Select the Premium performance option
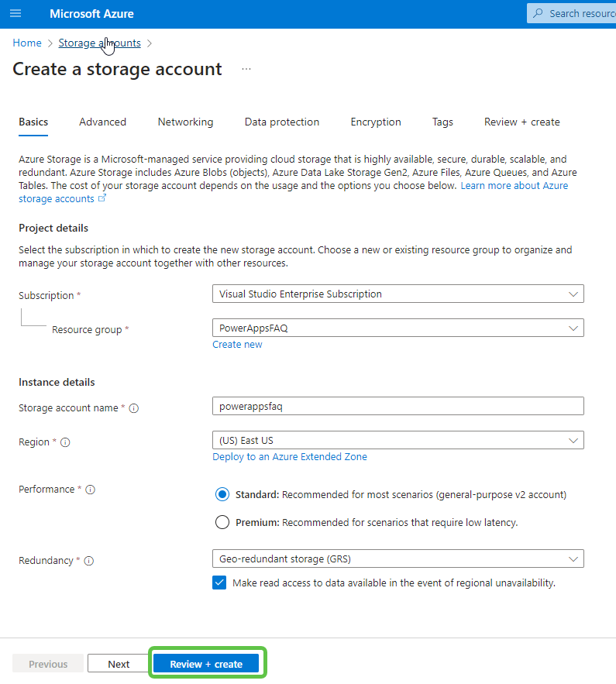The width and height of the screenshot is (616, 684). tap(222, 522)
